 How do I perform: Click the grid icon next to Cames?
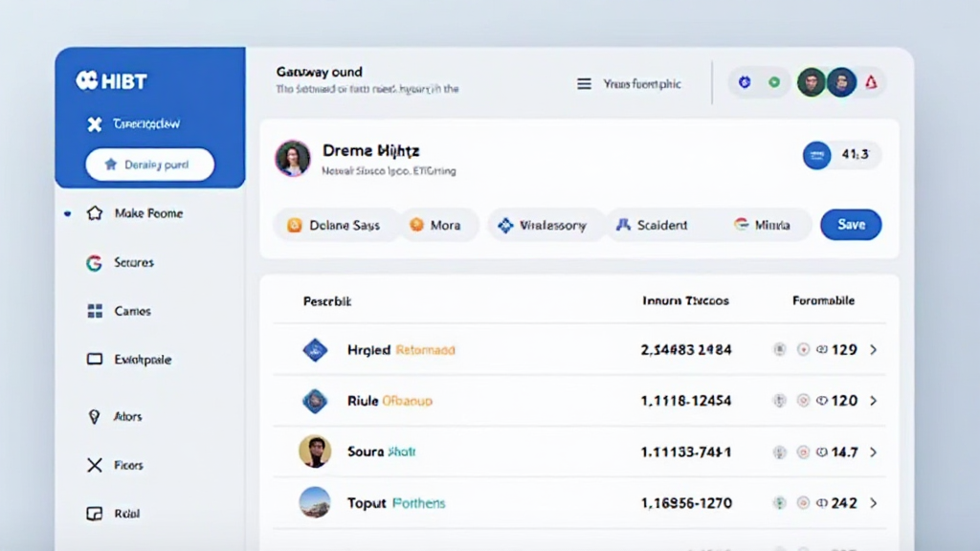[x=94, y=311]
